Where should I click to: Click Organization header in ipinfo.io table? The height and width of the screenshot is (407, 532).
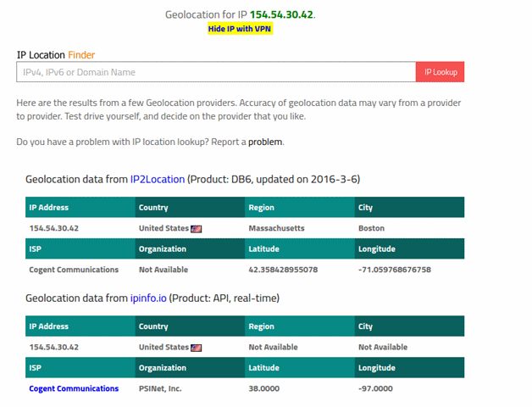[x=163, y=367]
